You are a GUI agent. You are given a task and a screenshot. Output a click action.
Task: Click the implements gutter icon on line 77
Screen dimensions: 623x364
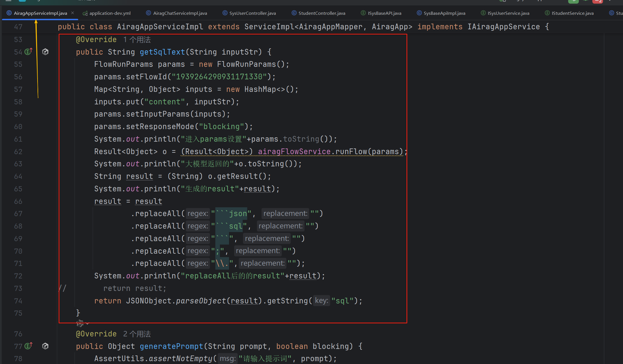coord(28,346)
